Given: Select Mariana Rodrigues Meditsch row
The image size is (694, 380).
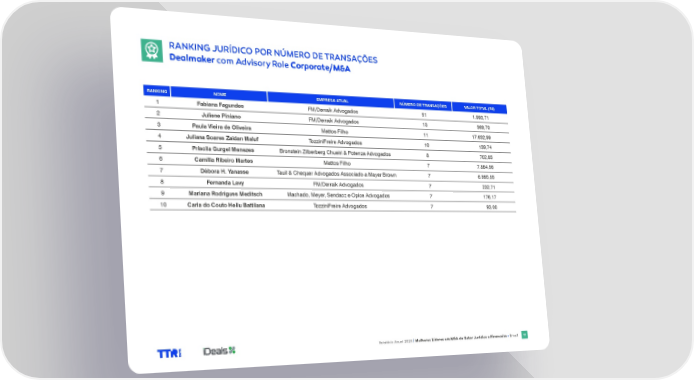Looking at the screenshot, I should 332,195.
